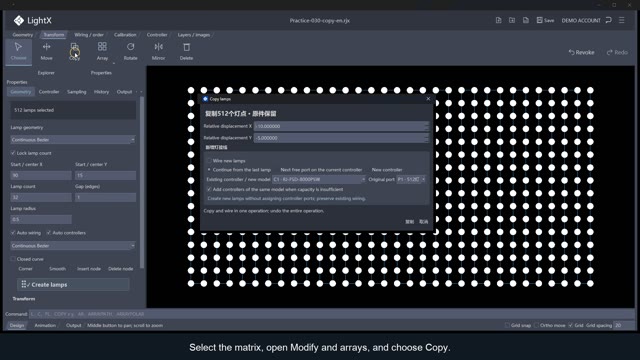Select the New controller option
Screen dimensions: 640x360
coord(387,170)
